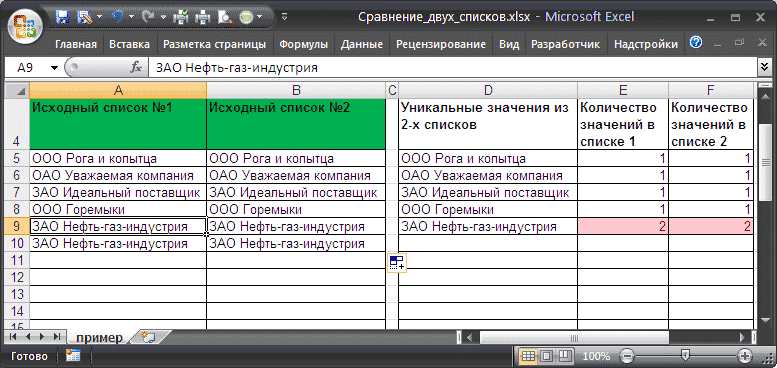Viewport: 777px width, 368px height.
Task: Click the formula bar text field
Action: point(452,68)
